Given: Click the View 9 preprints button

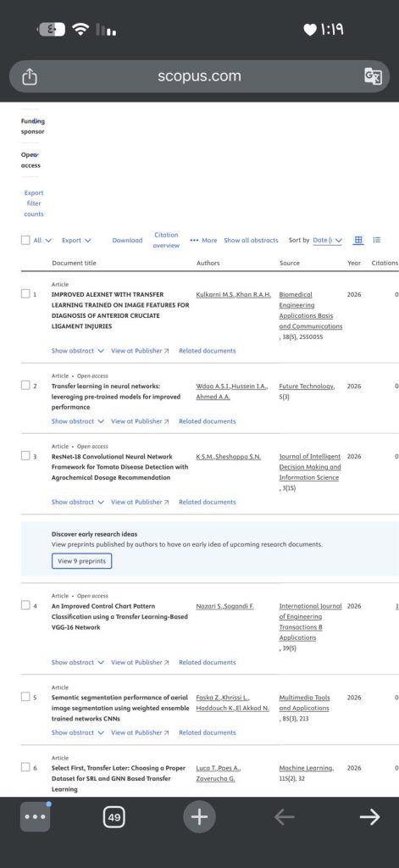Looking at the screenshot, I should (x=82, y=561).
